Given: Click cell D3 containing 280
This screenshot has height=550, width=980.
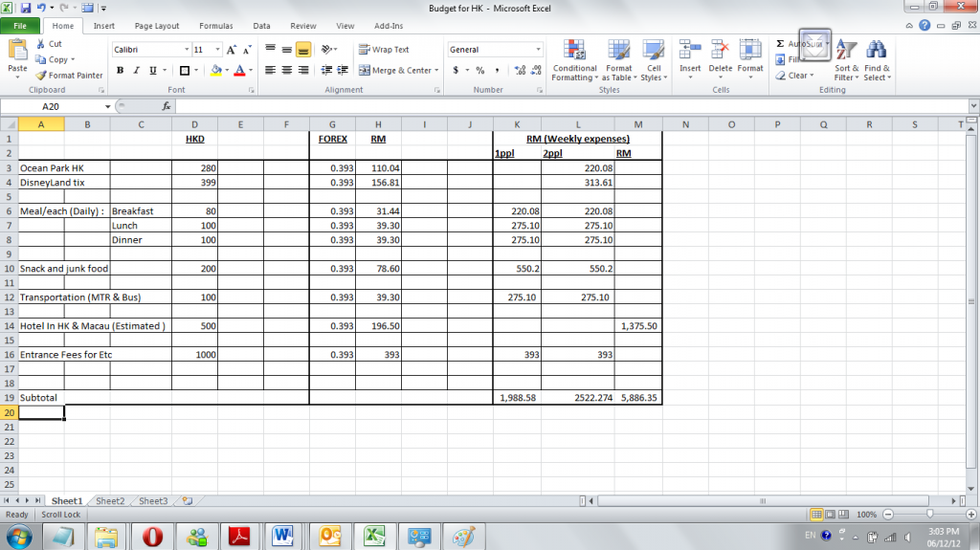Looking at the screenshot, I should coord(195,167).
